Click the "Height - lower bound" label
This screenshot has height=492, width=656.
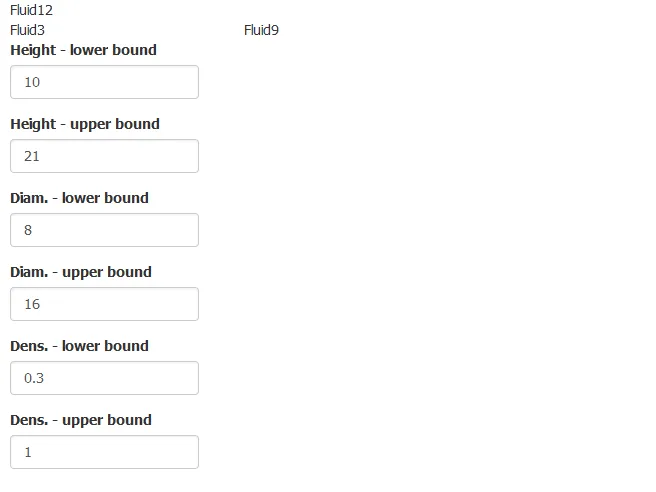pos(83,50)
